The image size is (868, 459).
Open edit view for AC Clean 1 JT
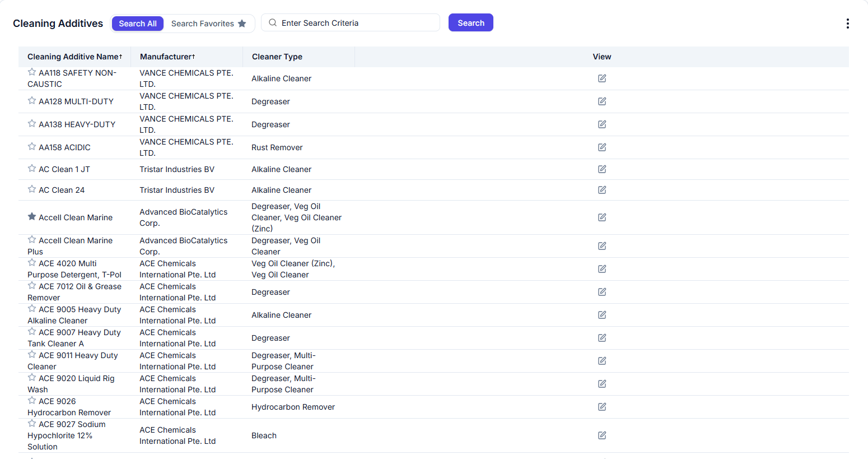(602, 169)
